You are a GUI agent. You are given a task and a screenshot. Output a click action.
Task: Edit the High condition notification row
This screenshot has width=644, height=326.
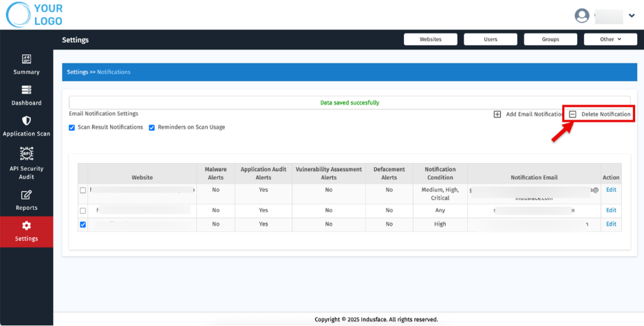611,224
